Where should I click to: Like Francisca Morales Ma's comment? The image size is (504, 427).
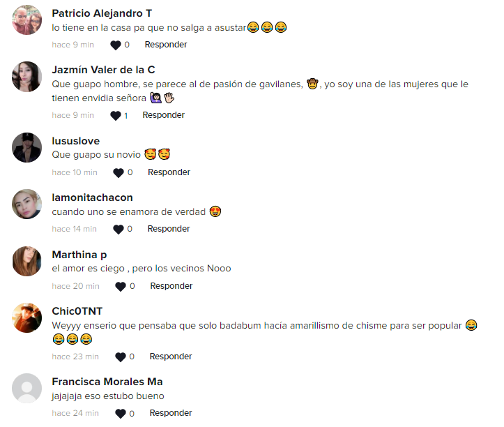121,414
